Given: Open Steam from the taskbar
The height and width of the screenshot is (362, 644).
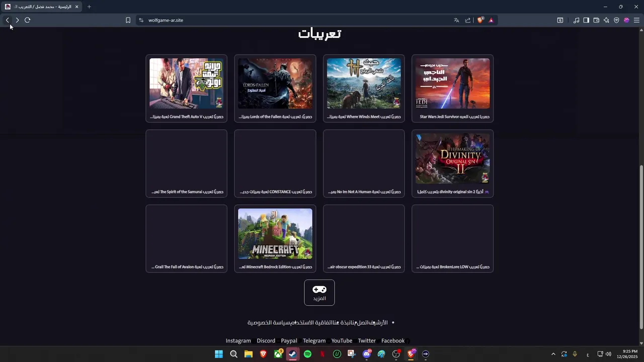Looking at the screenshot, I should (293, 354).
